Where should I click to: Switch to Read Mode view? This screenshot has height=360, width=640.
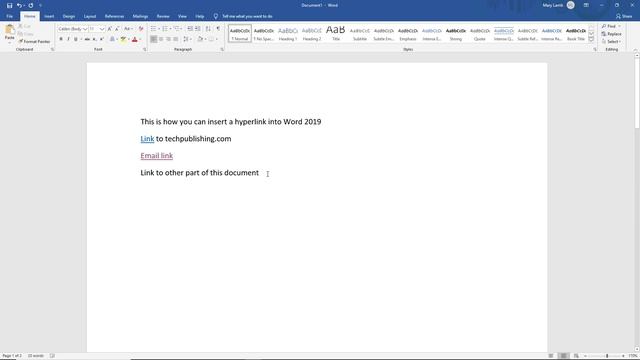click(x=551, y=356)
